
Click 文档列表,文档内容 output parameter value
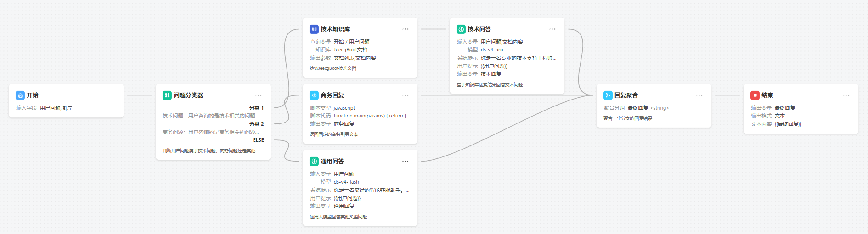(355, 58)
